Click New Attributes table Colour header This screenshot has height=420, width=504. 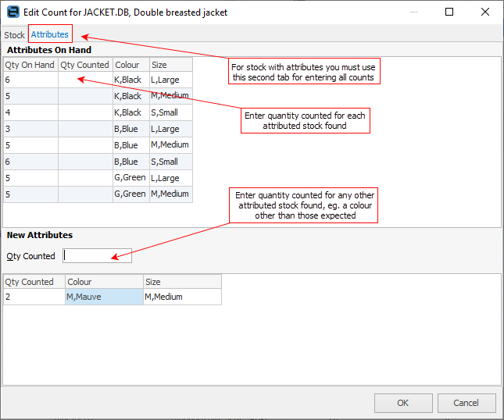click(104, 282)
